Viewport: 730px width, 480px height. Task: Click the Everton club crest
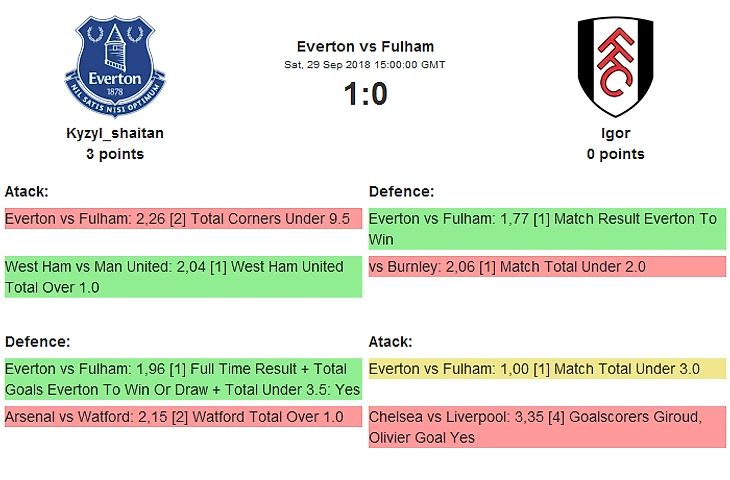115,66
